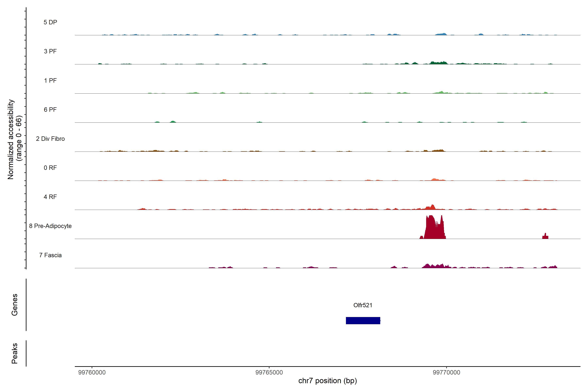Image resolution: width=588 pixels, height=392 pixels.
Task: Click the 7 Fascia track label
Action: 50,255
